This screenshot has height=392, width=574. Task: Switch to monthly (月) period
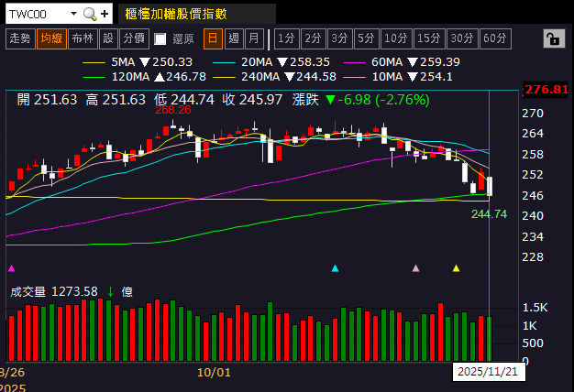tap(254, 38)
